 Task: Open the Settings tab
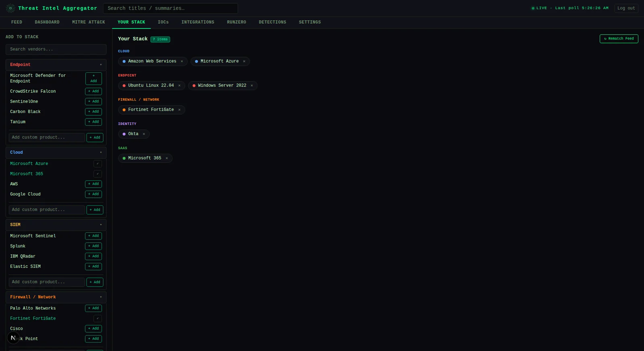click(310, 23)
